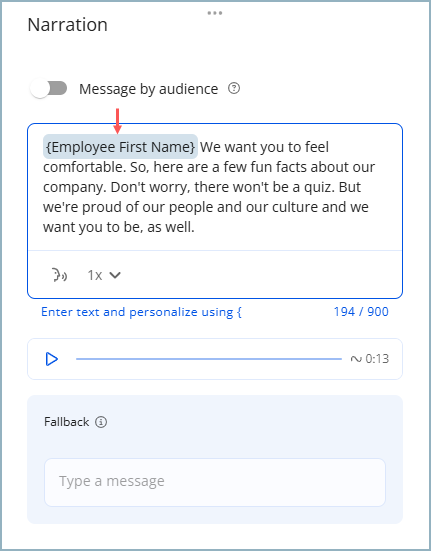Enable the Message by audience toggle

pos(48,88)
